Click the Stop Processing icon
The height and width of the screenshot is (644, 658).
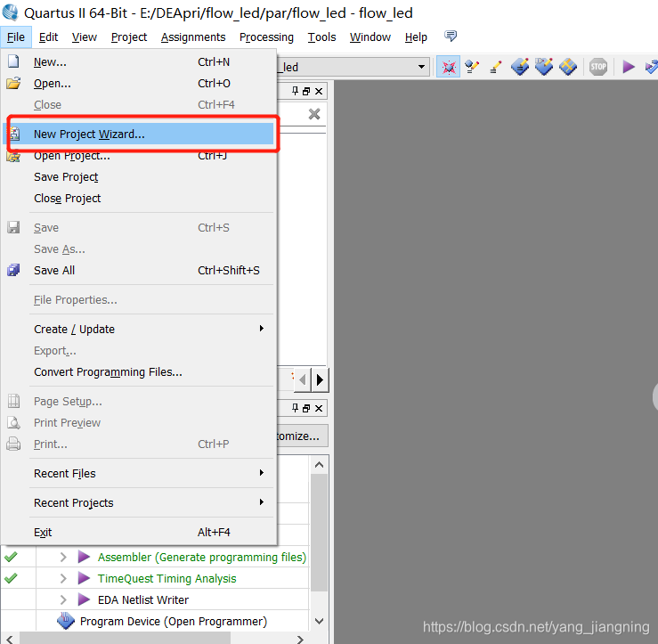click(x=598, y=67)
